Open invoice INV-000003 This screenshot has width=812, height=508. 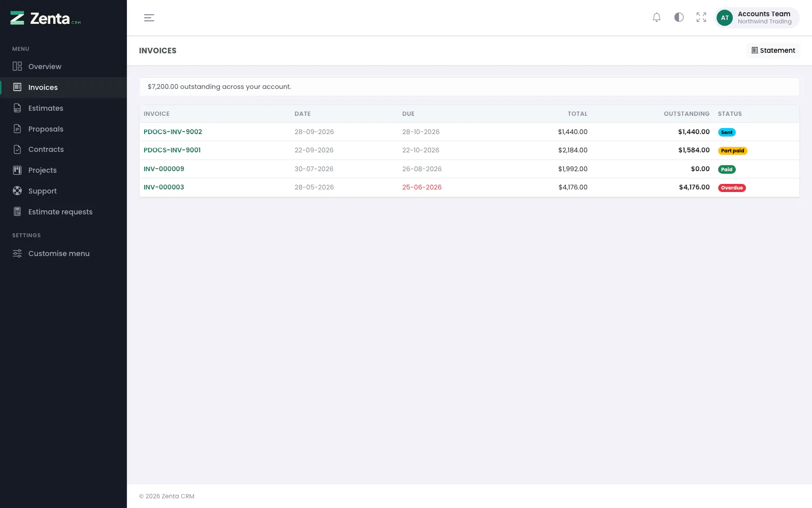(x=164, y=187)
